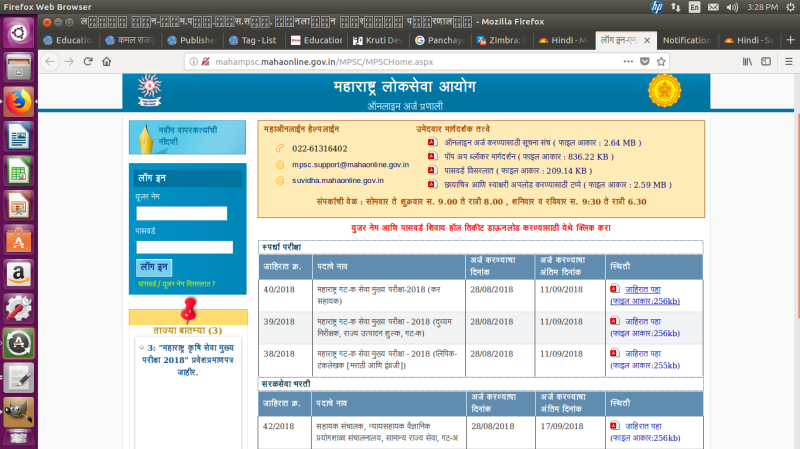Image resolution: width=800 pixels, height=449 pixels.
Task: Open the session power gear menu
Action: tap(790, 7)
